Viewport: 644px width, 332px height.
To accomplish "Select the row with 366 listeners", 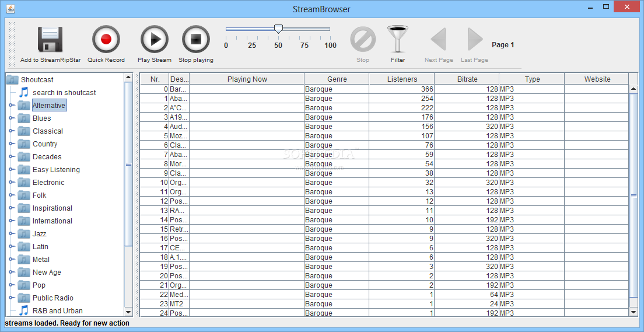I will point(384,89).
